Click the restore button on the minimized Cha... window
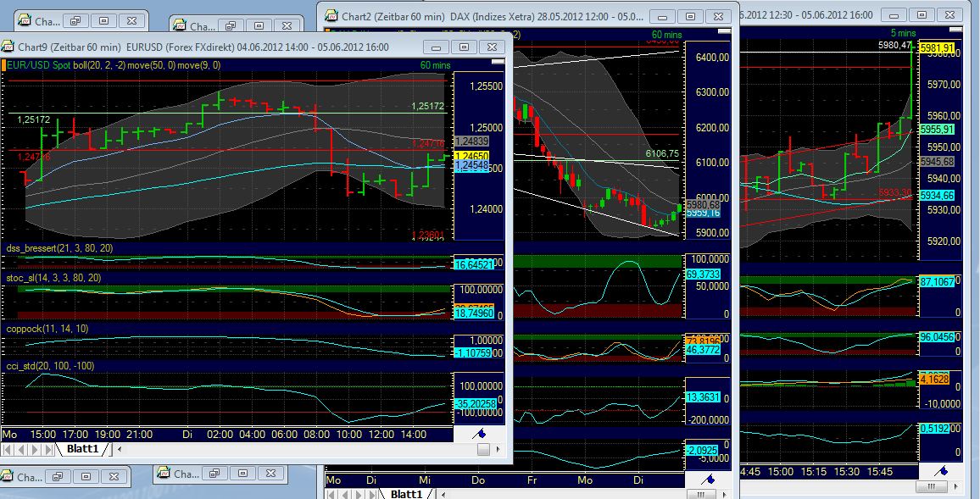The width and height of the screenshot is (980, 499). tap(57, 476)
